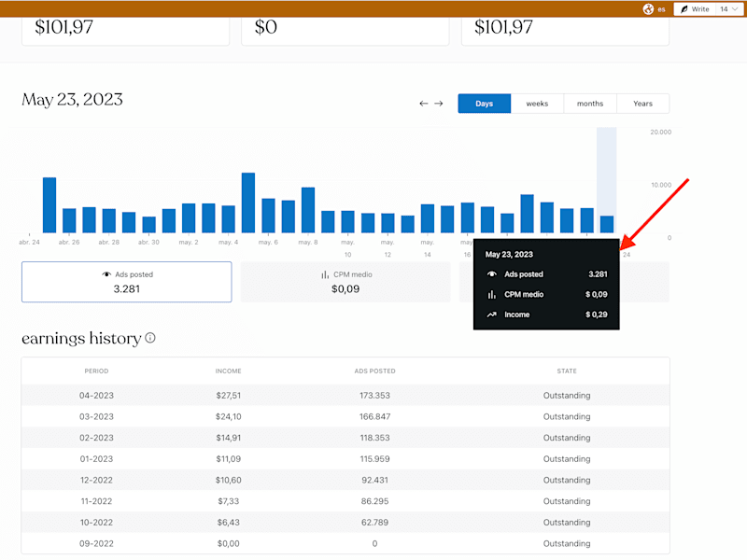Select the CPM medio metric card
This screenshot has height=560, width=747.
345,282
